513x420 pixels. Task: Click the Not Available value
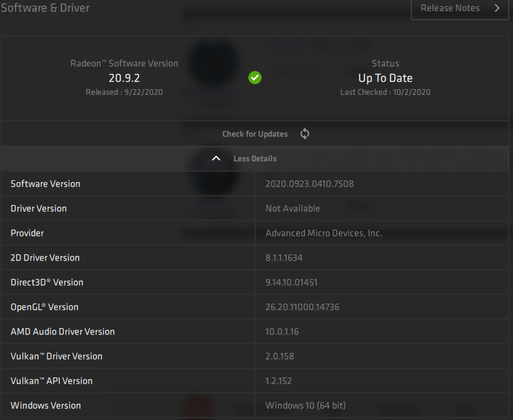point(293,208)
